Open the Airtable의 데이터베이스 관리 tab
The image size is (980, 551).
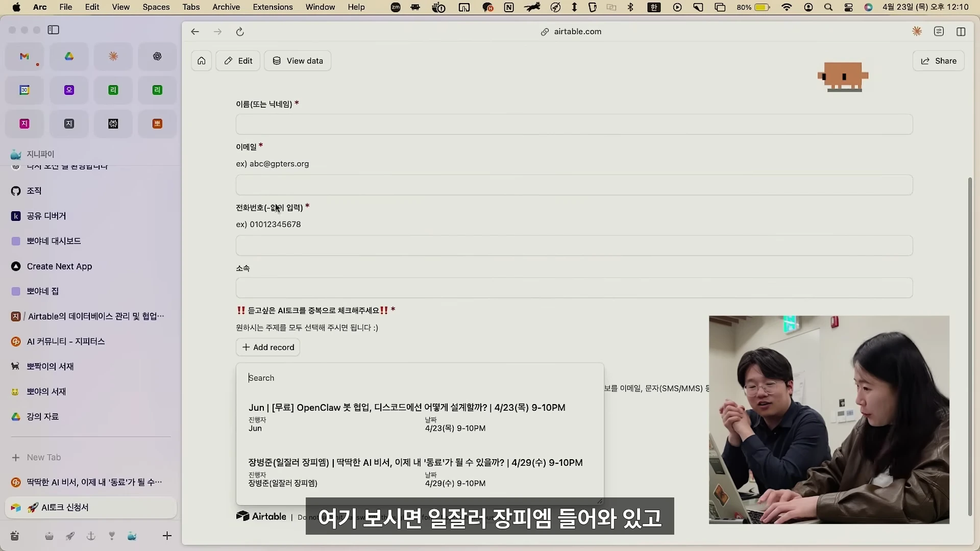point(91,316)
